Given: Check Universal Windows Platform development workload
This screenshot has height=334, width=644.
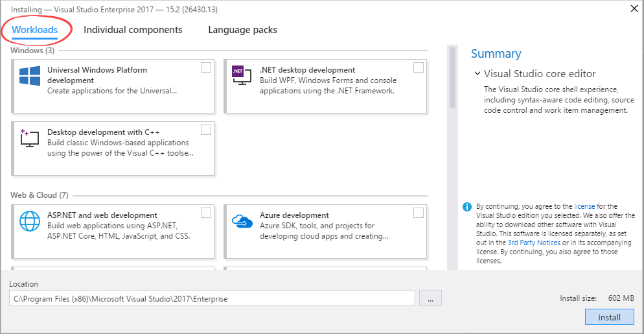Looking at the screenshot, I should (206, 67).
